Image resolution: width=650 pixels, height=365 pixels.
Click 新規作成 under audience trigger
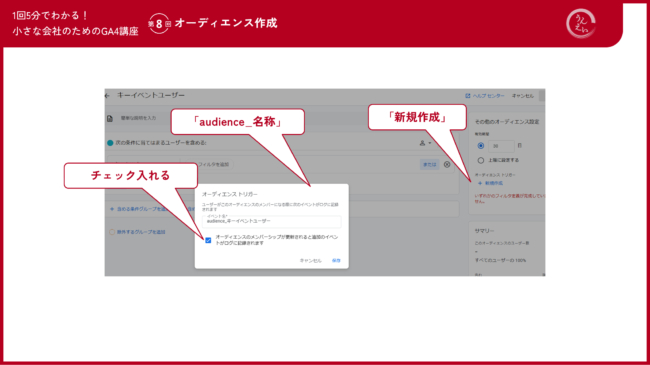click(x=490, y=183)
